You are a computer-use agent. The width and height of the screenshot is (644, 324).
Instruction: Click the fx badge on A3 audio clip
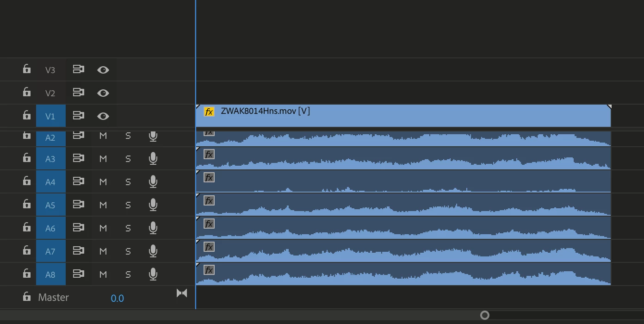(209, 154)
